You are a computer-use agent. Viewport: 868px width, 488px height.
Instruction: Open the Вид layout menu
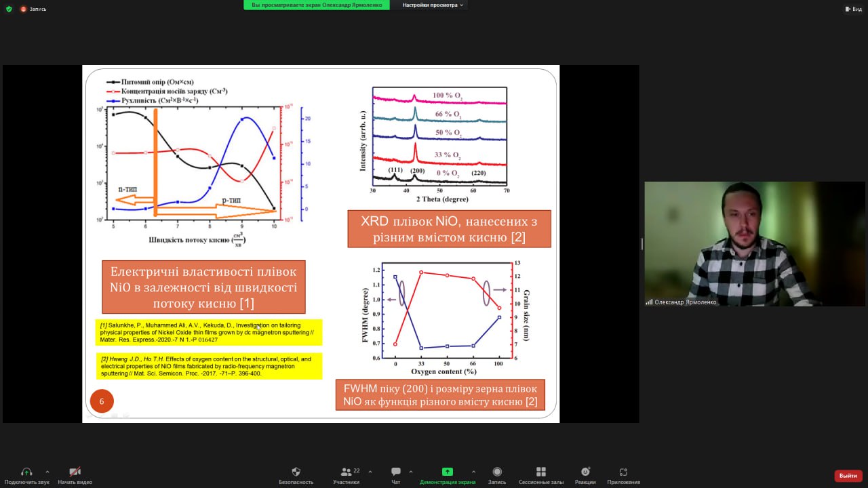click(853, 9)
